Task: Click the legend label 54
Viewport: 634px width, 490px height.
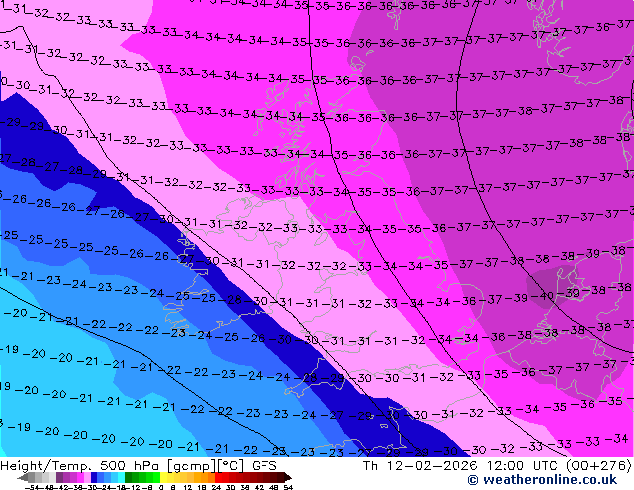Action: [x=288, y=487]
